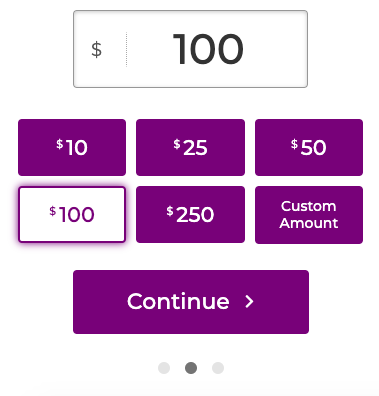The width and height of the screenshot is (379, 396).
Task: Open the Custom Amount option
Action: pos(309,215)
